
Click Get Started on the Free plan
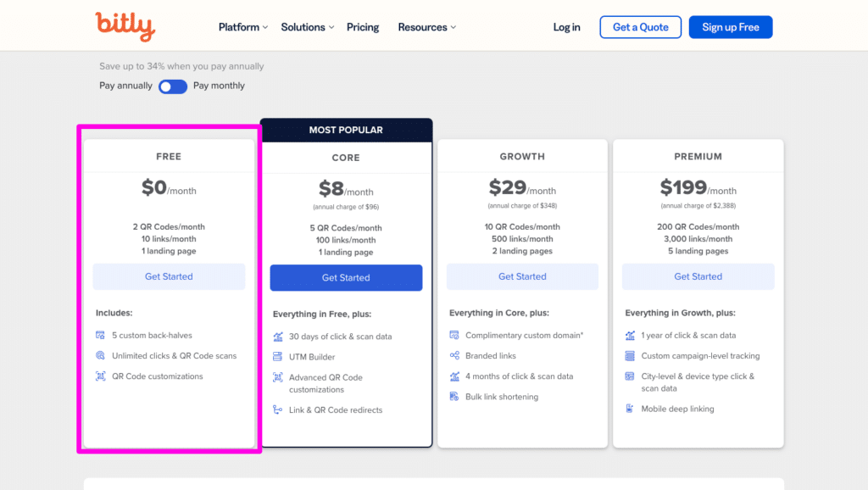click(169, 276)
